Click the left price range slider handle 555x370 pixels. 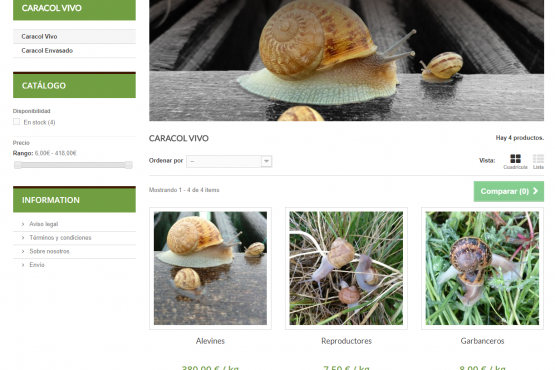(18, 165)
